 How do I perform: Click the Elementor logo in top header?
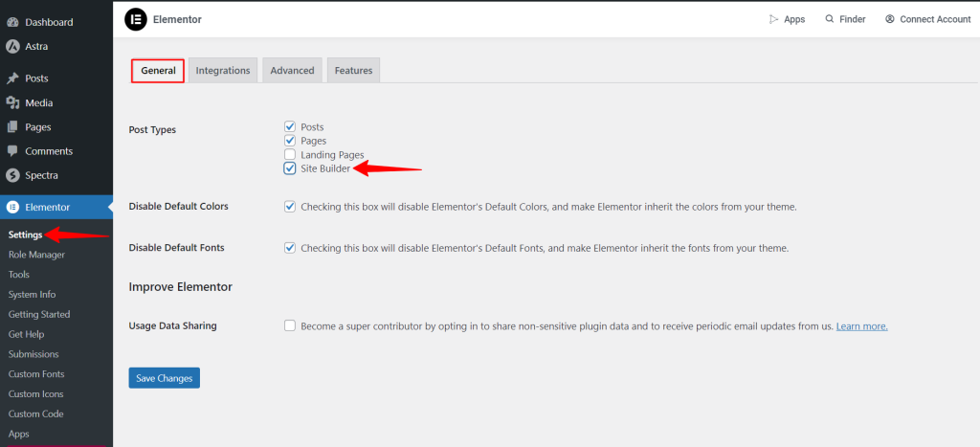[135, 19]
